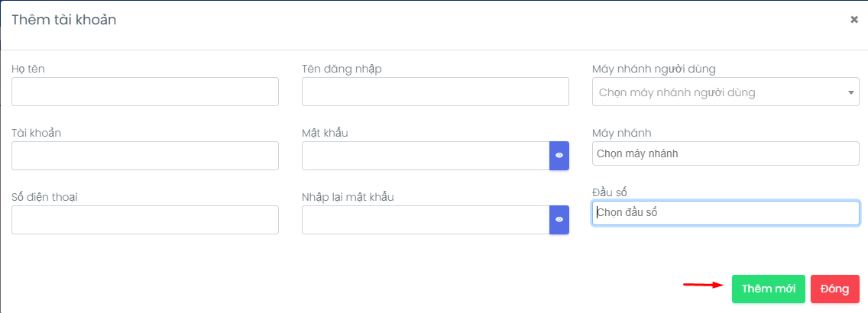
Task: Click the Mật khẩu label text
Action: [x=325, y=133]
